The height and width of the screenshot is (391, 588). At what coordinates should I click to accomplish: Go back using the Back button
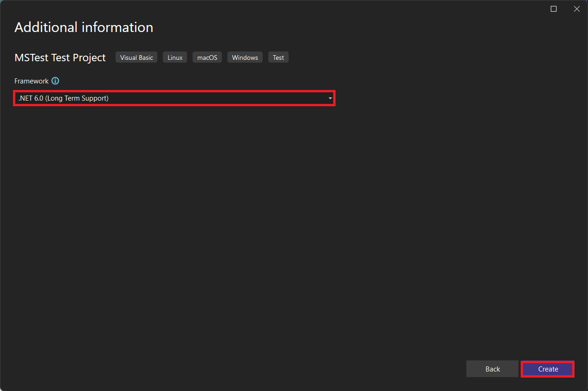492,369
